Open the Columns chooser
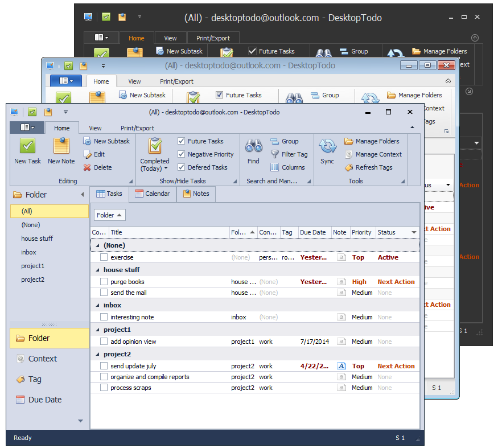Viewport: 498px width, 448px height. click(288, 167)
